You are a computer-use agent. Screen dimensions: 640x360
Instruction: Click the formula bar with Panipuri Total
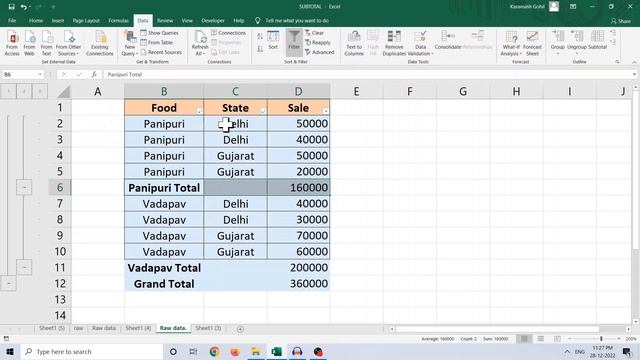tap(367, 74)
